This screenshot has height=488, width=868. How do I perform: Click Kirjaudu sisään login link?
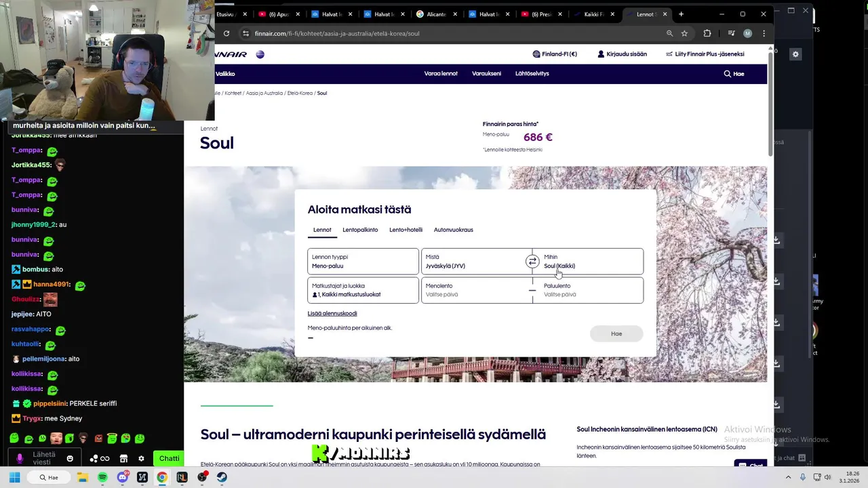pos(622,54)
